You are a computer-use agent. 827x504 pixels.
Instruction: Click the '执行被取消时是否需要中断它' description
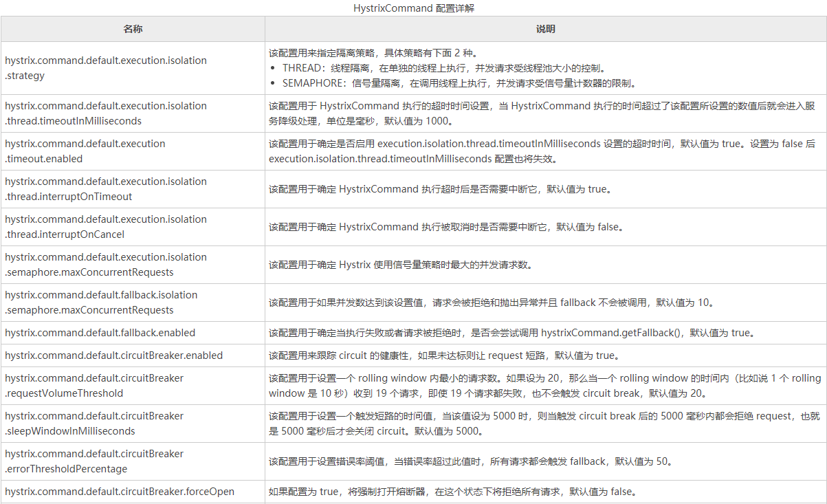pyautogui.click(x=446, y=227)
